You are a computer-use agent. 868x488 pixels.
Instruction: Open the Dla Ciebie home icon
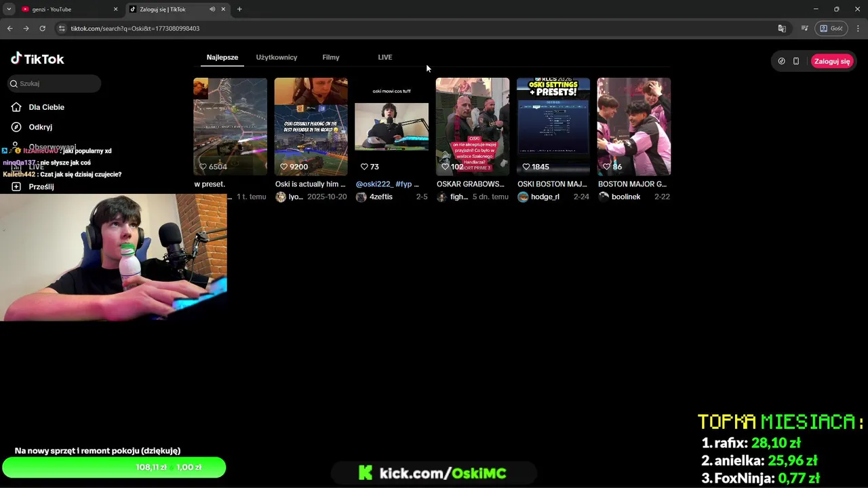pos(16,107)
